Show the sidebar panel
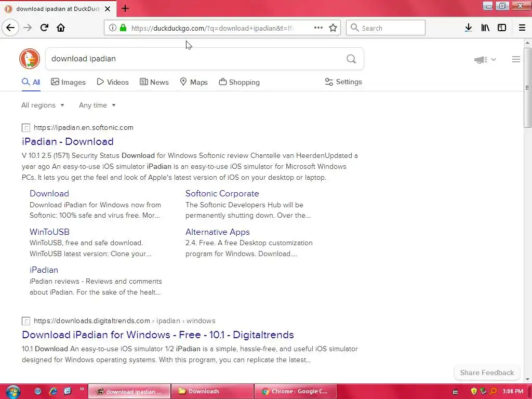This screenshot has height=399, width=532. [x=502, y=28]
